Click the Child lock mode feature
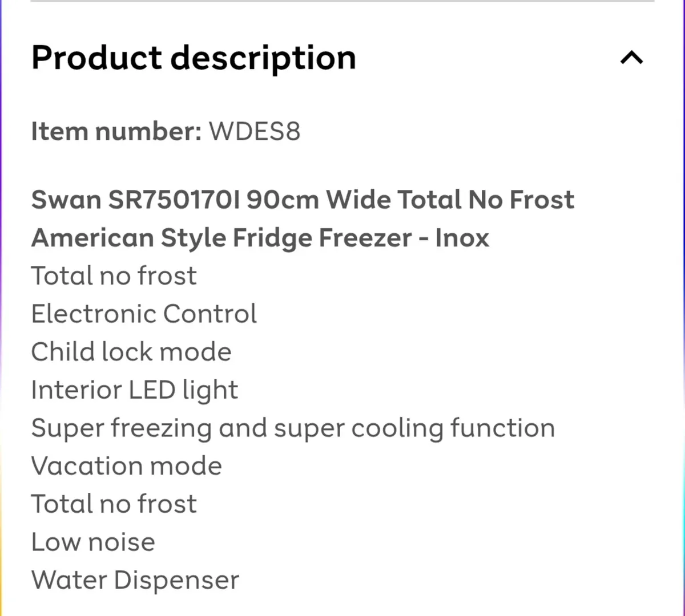The image size is (685, 616). [x=131, y=352]
